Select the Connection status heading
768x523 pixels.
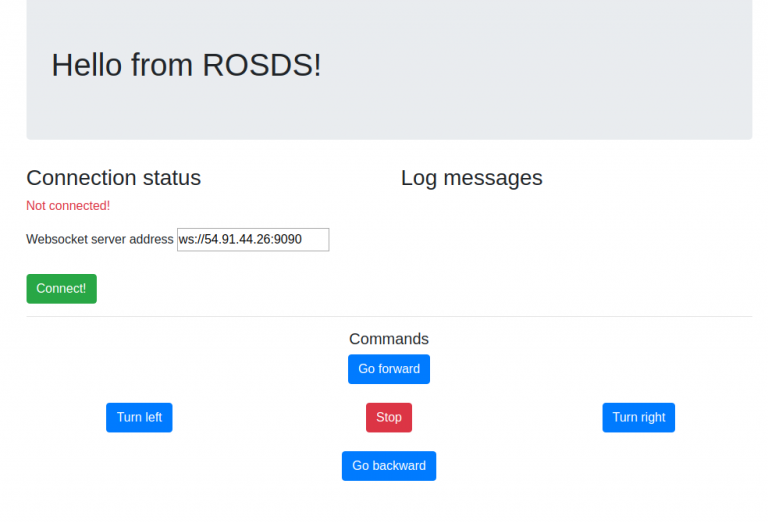pos(114,178)
